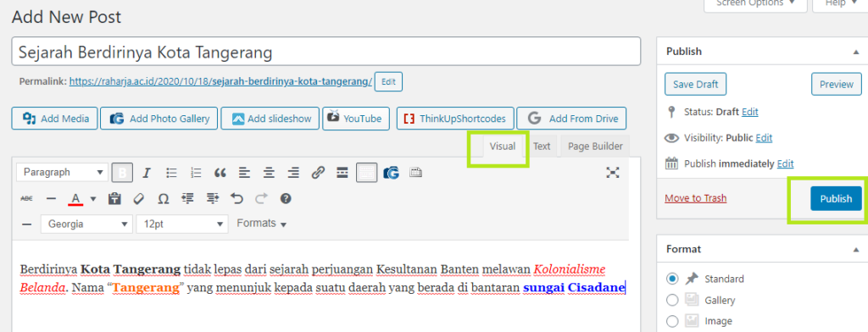The image size is (868, 332).
Task: Insert or edit a link
Action: [x=317, y=173]
